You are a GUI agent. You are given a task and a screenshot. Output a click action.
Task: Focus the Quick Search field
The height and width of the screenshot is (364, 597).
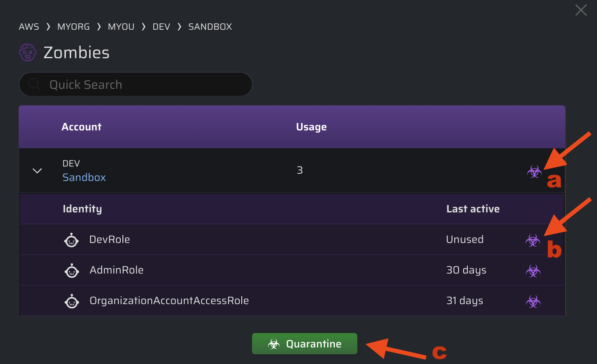tap(136, 84)
